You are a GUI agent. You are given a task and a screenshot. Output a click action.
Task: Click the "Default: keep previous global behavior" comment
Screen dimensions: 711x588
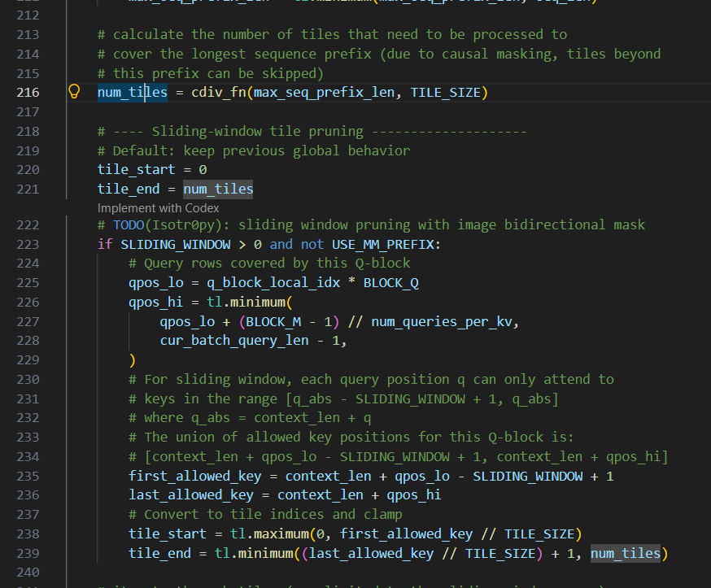tap(262, 151)
